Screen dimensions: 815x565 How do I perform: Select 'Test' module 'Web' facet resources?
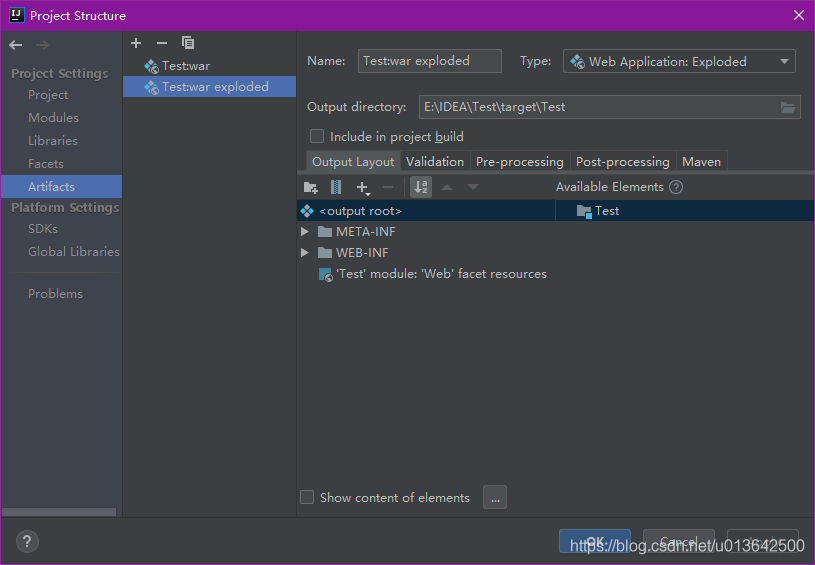coord(432,274)
